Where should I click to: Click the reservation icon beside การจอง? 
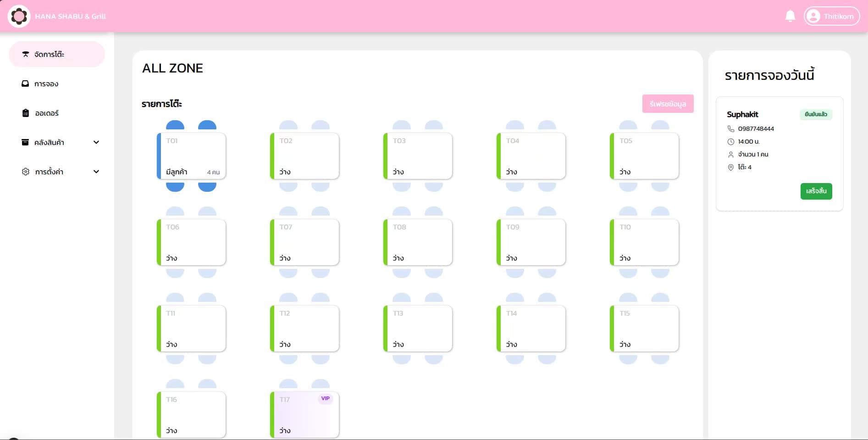[26, 84]
